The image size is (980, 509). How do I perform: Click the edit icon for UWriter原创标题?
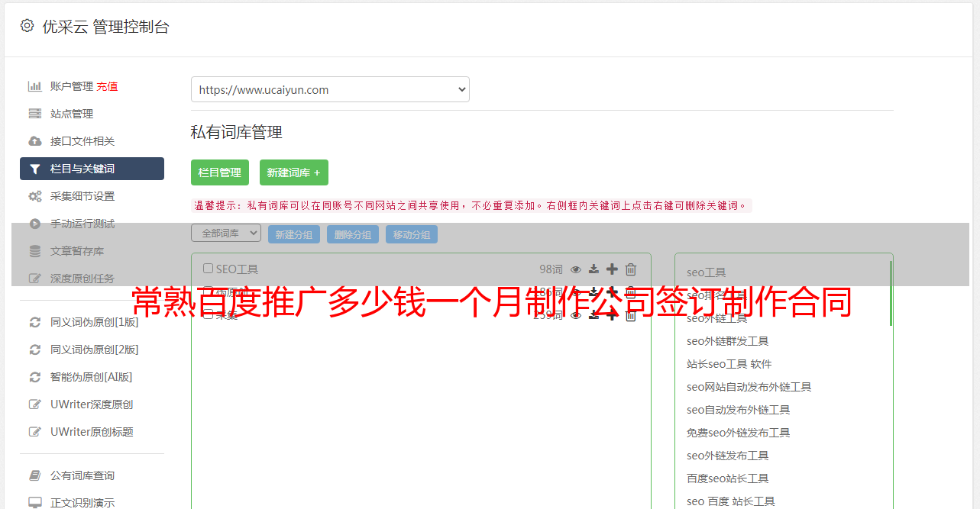click(35, 432)
